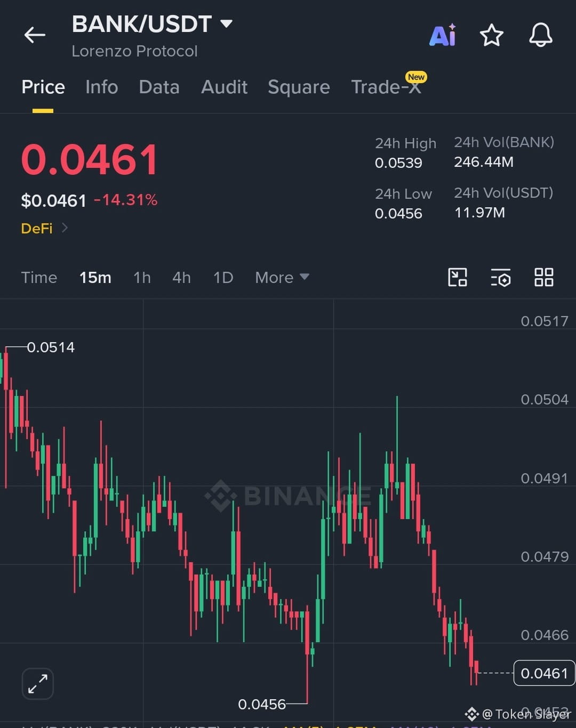
Task: Open price alert bell icon
Action: click(540, 35)
